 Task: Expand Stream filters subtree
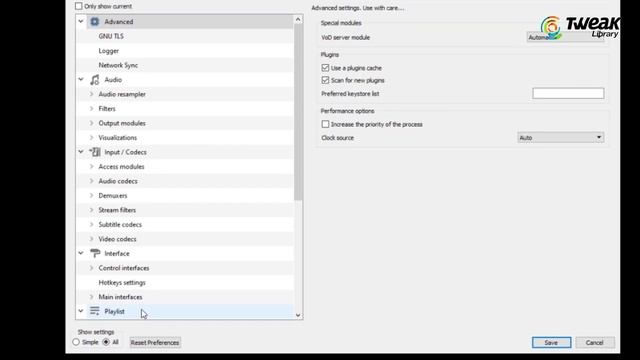click(x=91, y=210)
